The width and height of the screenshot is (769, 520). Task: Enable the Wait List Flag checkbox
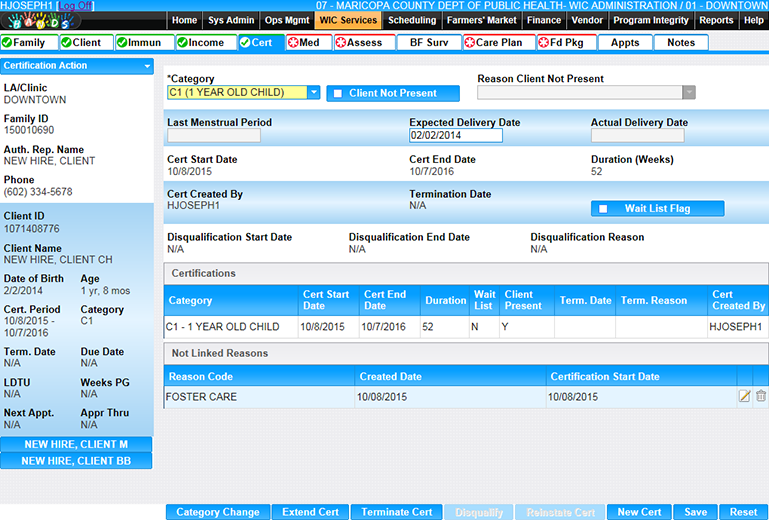[603, 209]
